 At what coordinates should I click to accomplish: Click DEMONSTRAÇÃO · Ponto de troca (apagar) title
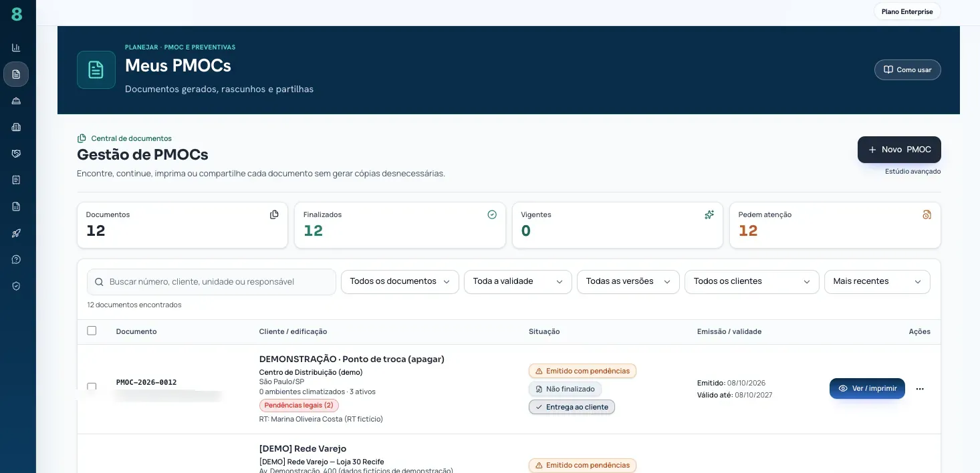[x=352, y=359]
